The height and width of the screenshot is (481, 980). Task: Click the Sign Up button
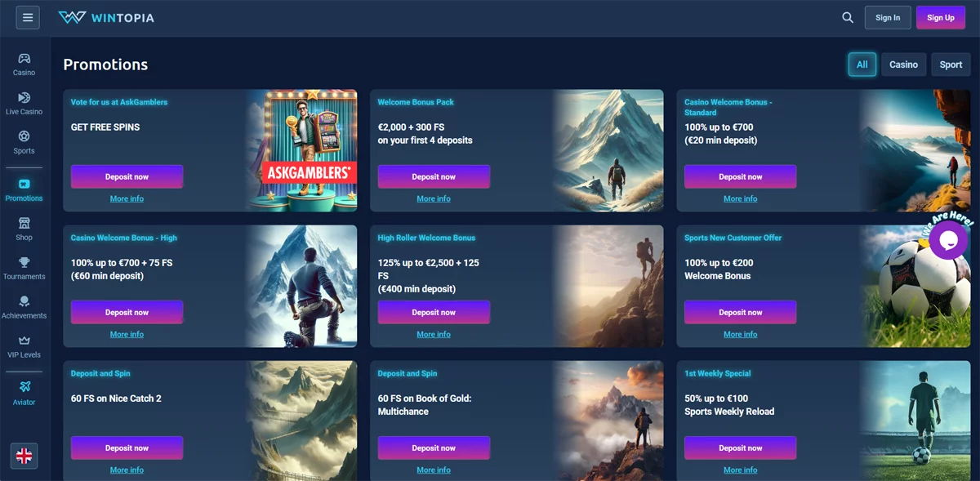[x=941, y=17]
